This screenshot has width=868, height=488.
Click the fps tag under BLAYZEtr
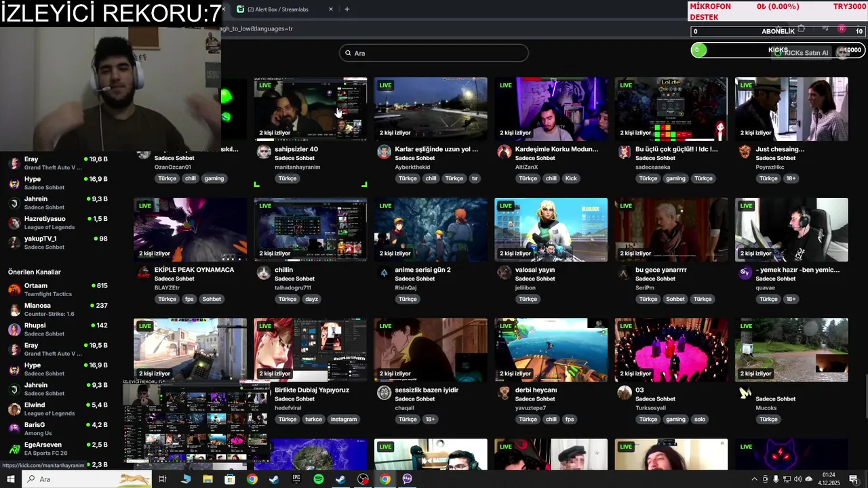(x=189, y=299)
